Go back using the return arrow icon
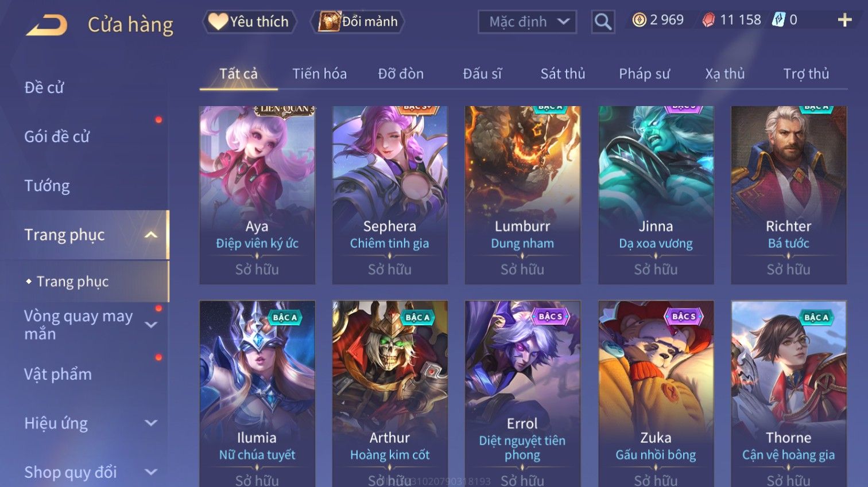Viewport: 868px width, 487px height. [47, 25]
